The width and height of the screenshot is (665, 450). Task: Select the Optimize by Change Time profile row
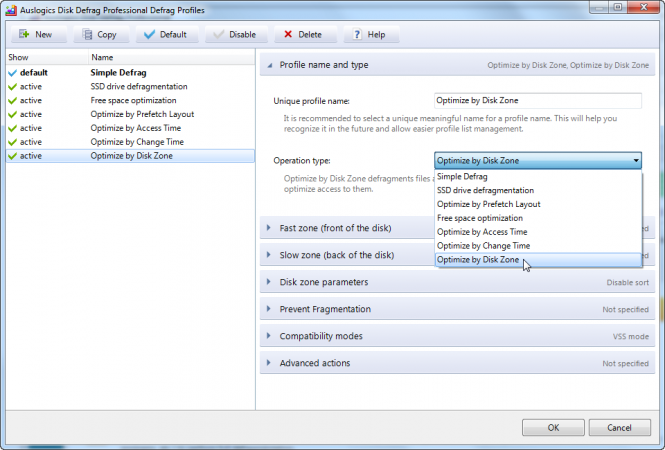(130, 142)
